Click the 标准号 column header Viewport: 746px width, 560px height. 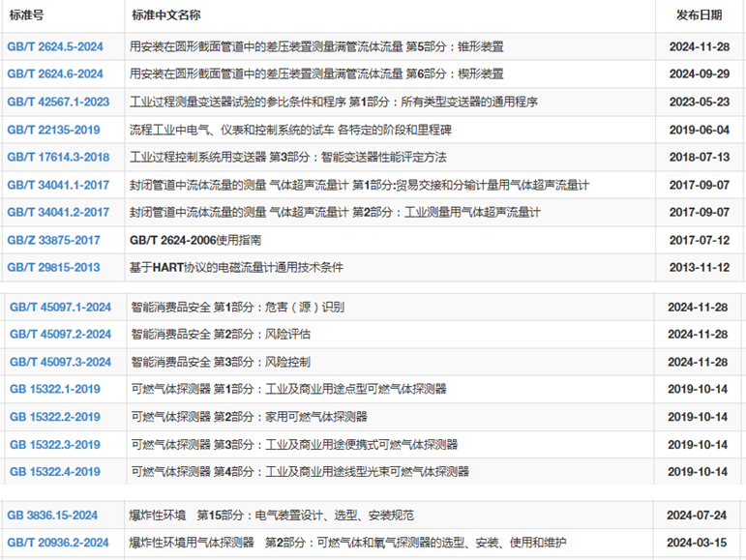pos(25,16)
